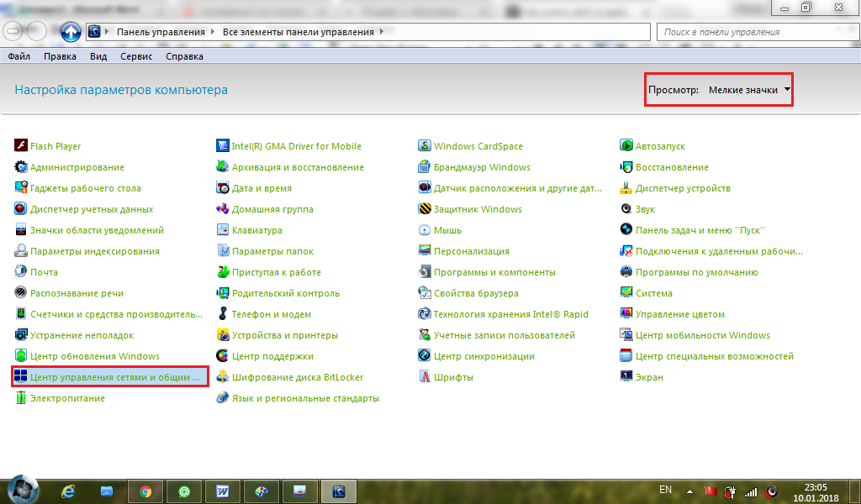Viewport: 861px width, 504px height.
Task: Click the Администрирование gear icon
Action: click(21, 166)
